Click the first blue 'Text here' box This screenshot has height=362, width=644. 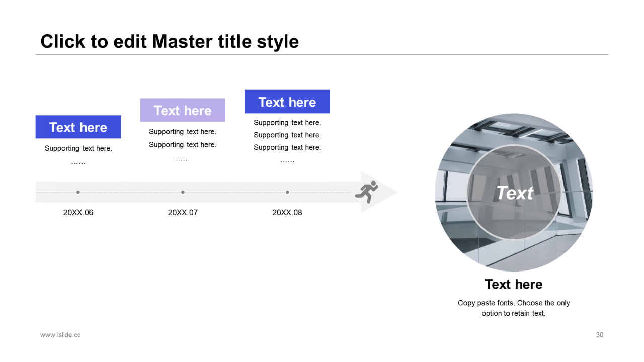click(x=78, y=127)
